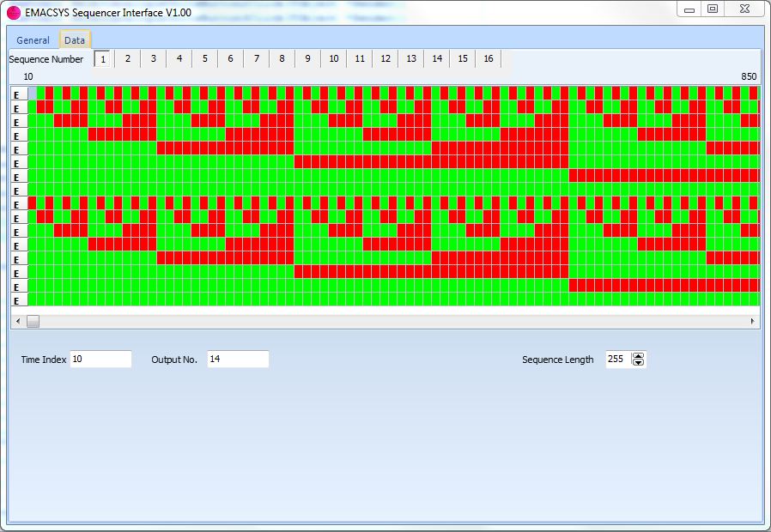Focus the Output No. text box
Image resolution: width=771 pixels, height=532 pixels.
point(238,360)
